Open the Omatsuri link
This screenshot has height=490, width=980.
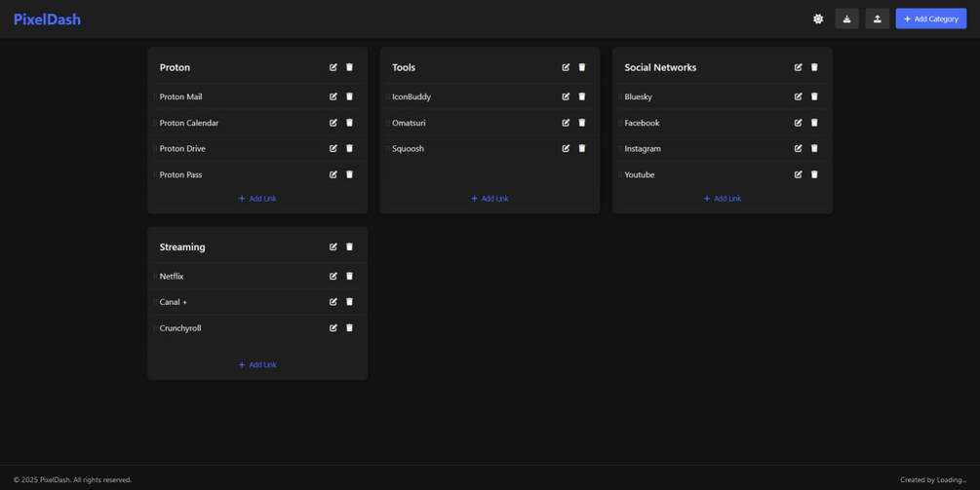point(409,123)
